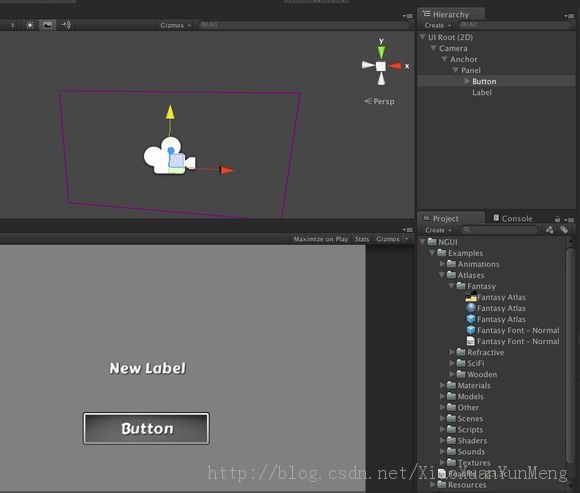Toggle Stats in Game view
The image size is (580, 493).
[x=362, y=239]
